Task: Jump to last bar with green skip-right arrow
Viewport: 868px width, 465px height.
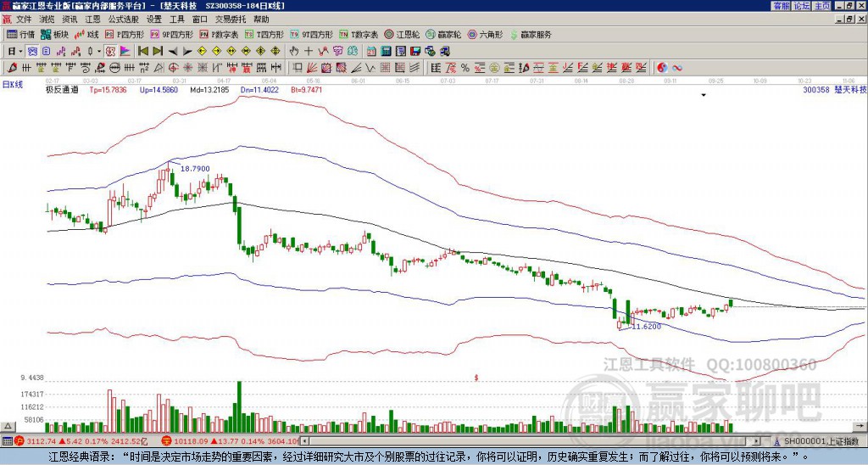Action: [158, 52]
